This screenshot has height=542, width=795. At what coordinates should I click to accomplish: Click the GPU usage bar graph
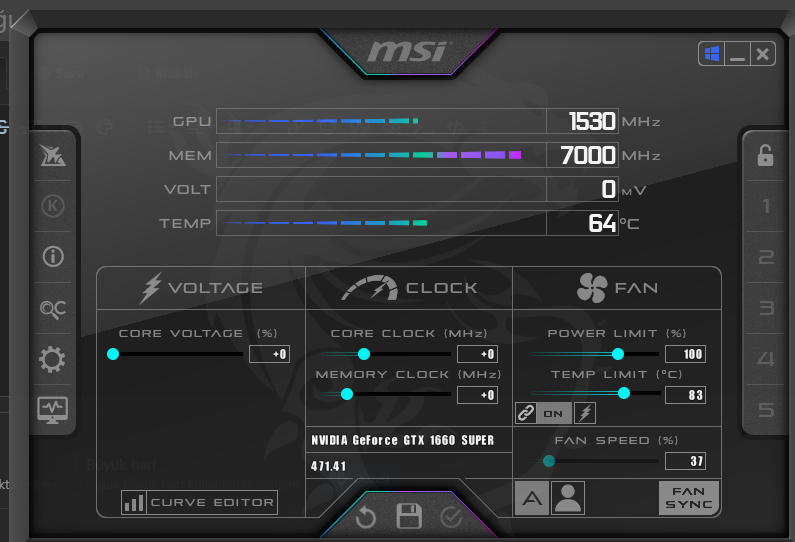pos(381,121)
